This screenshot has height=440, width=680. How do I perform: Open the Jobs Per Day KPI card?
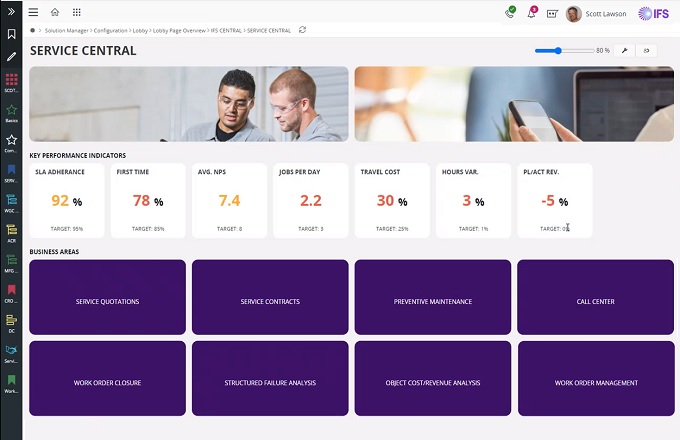tap(311, 200)
